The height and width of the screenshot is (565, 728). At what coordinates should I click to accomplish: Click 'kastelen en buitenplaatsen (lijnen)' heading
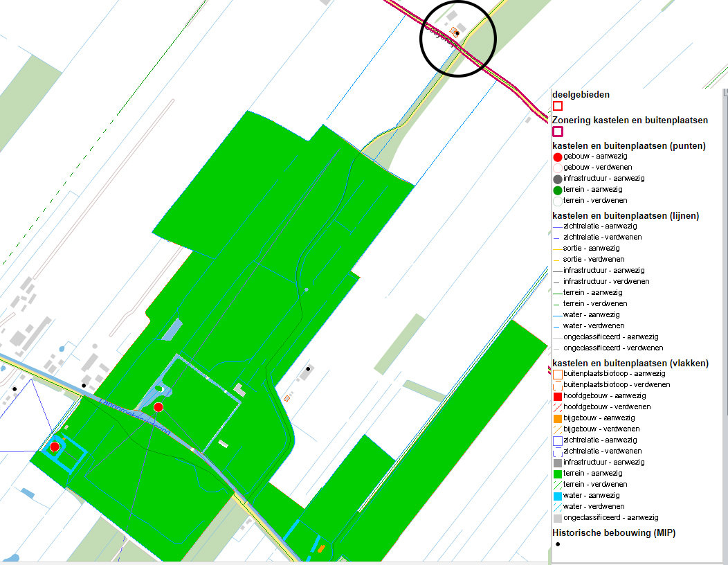pos(626,215)
